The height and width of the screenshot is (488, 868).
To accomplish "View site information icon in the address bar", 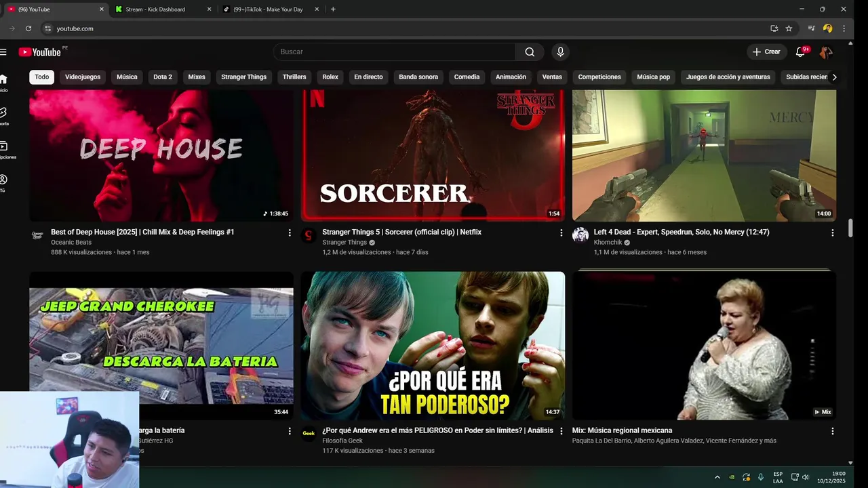I will pos(47,28).
